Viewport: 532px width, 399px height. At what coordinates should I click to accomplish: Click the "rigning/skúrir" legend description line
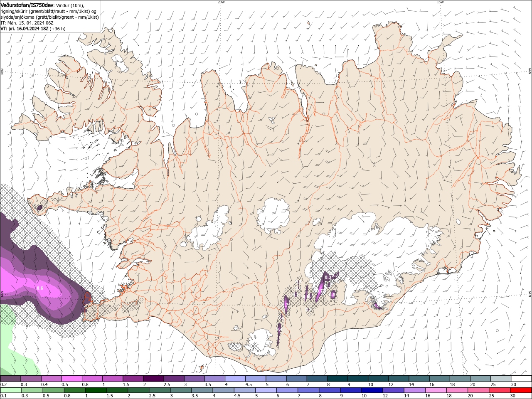point(49,11)
